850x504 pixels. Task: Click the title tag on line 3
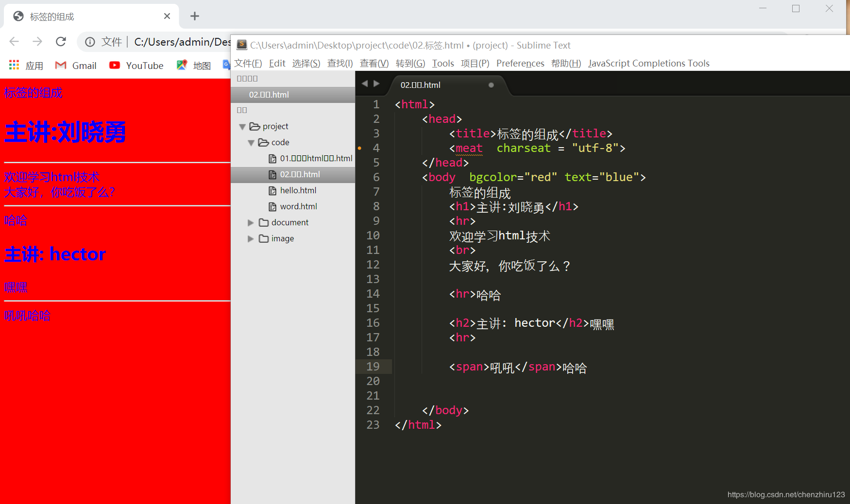(472, 134)
